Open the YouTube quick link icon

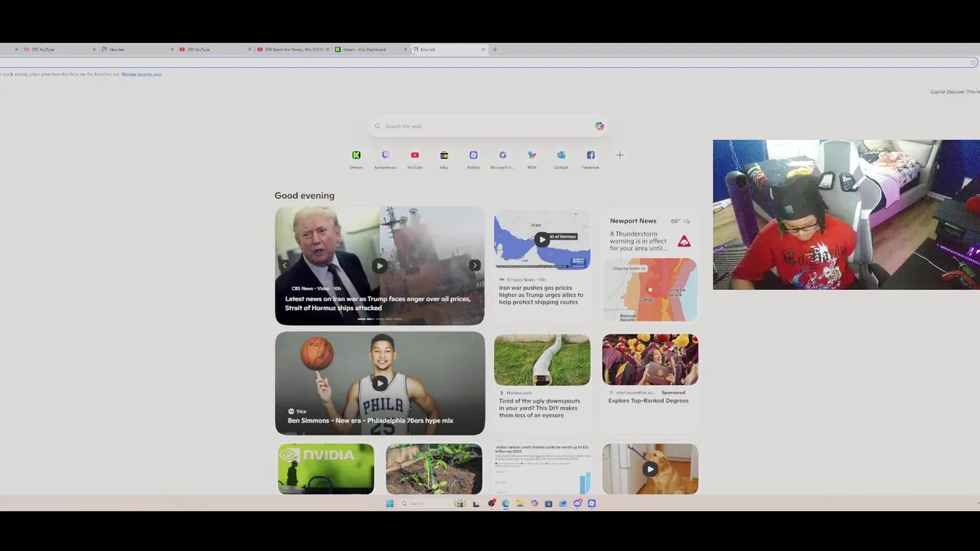(415, 155)
